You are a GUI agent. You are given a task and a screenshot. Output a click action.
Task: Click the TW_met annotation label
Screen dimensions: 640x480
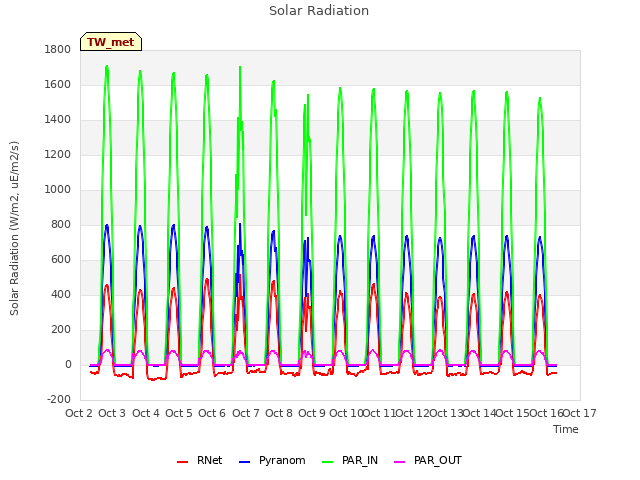pyautogui.click(x=111, y=42)
